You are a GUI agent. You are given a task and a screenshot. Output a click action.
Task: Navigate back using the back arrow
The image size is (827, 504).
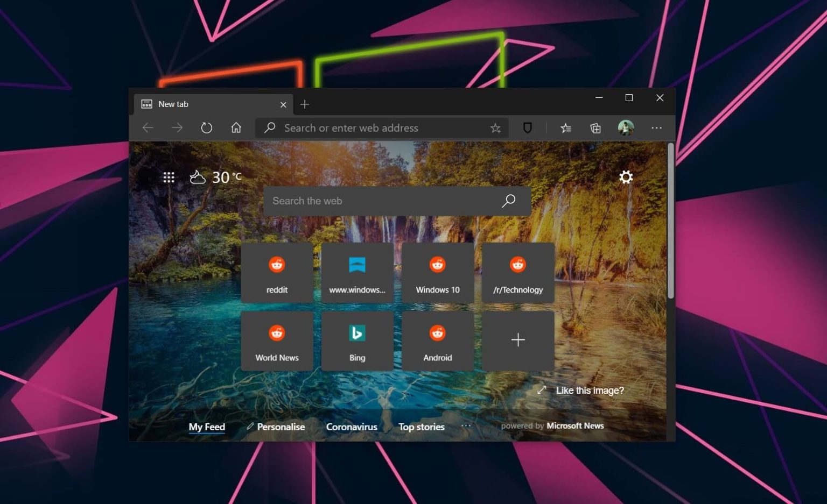[148, 127]
